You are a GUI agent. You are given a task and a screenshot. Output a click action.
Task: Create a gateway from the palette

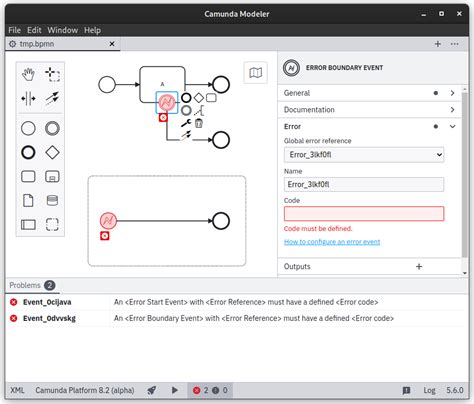point(52,153)
